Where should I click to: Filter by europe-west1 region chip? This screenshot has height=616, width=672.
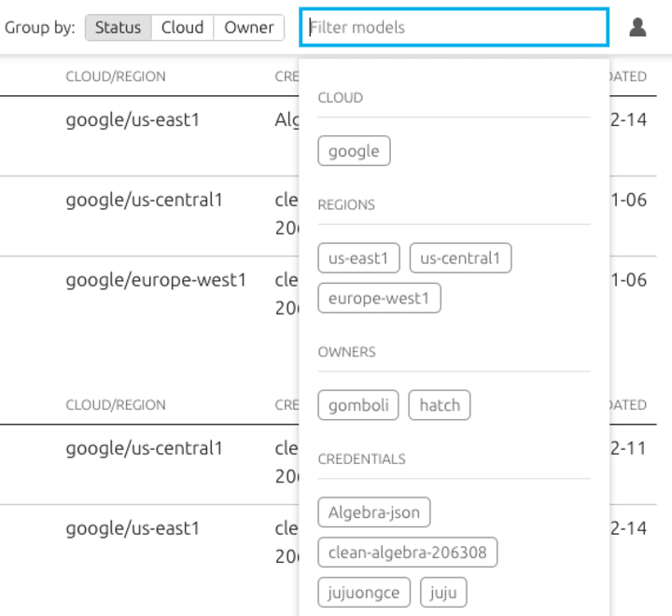[379, 299]
